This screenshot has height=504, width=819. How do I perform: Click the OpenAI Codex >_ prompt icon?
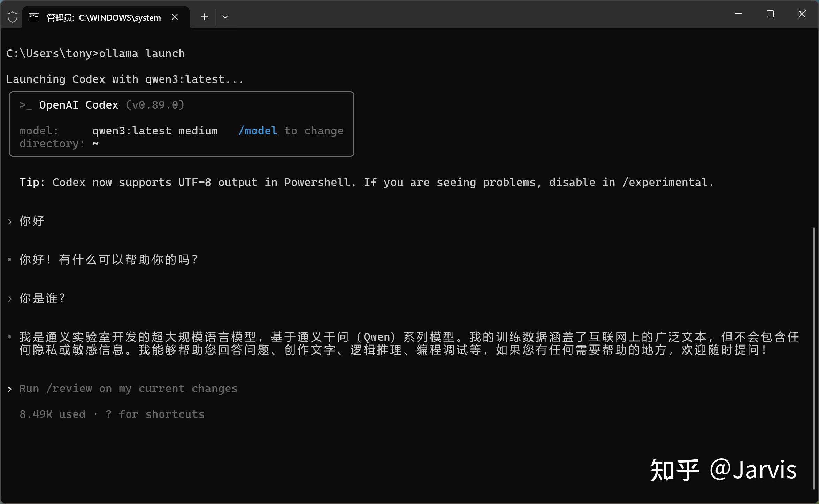tap(26, 105)
